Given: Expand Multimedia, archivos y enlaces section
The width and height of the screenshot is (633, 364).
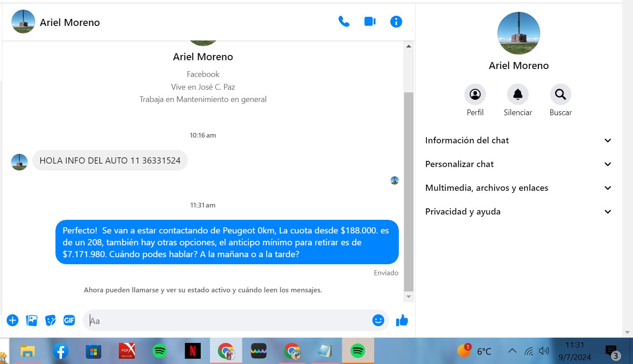Looking at the screenshot, I should pyautogui.click(x=519, y=188).
